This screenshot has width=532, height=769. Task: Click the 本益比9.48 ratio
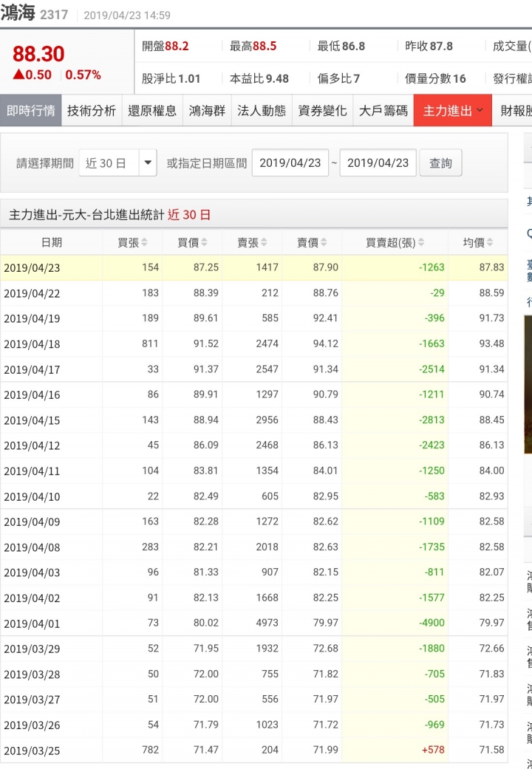click(259, 78)
